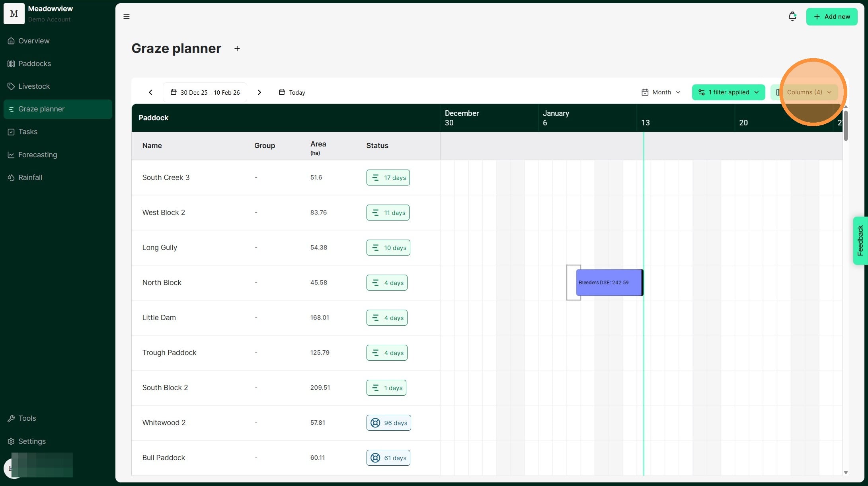Open Forecasting in the sidebar
The image size is (868, 486).
37,155
